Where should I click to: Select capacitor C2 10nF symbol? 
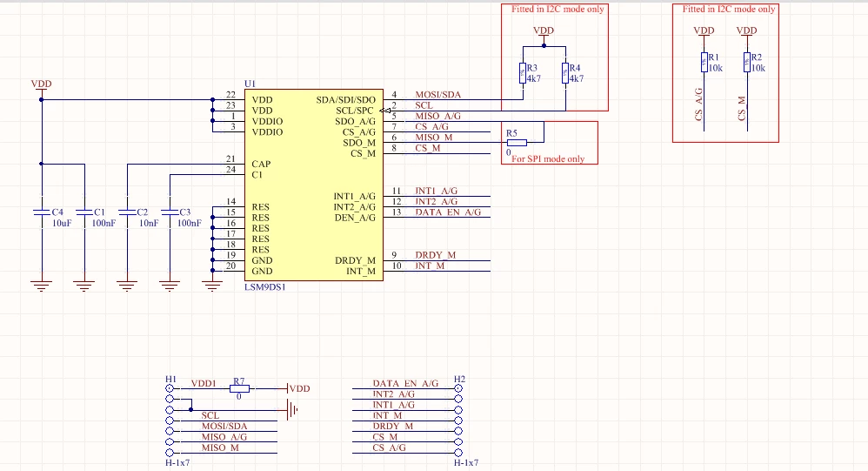click(x=127, y=212)
